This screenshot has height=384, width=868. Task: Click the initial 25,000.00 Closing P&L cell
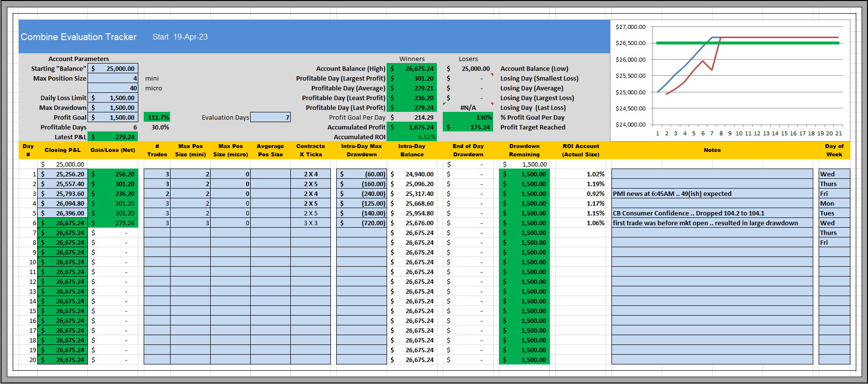pyautogui.click(x=63, y=164)
